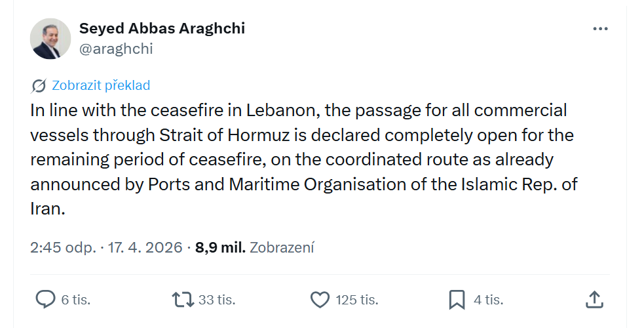Viewport: 644px width, 328px height.
Task: Click the 4 tis. bookmark count
Action: pyautogui.click(x=488, y=300)
